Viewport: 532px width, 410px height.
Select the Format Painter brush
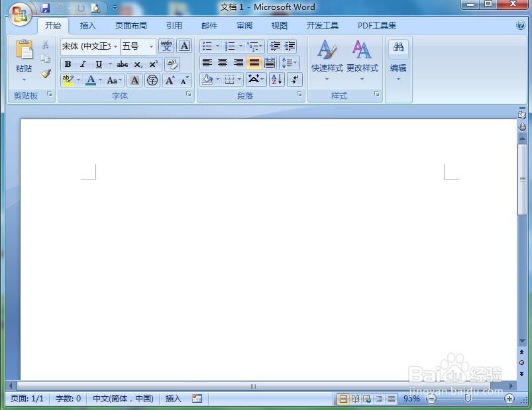46,74
